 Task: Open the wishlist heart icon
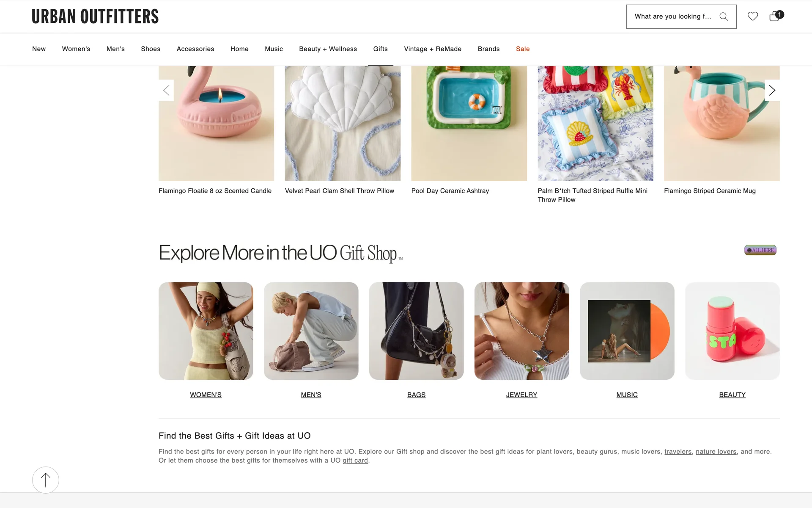point(752,17)
